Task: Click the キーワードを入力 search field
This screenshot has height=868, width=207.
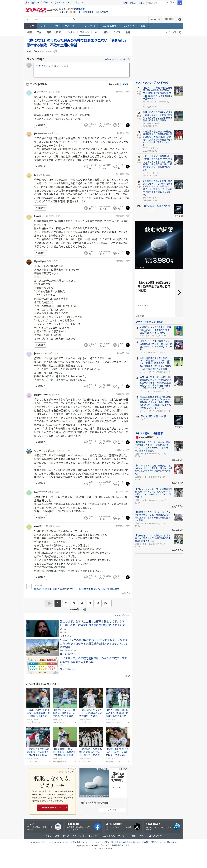Action: coord(48,19)
